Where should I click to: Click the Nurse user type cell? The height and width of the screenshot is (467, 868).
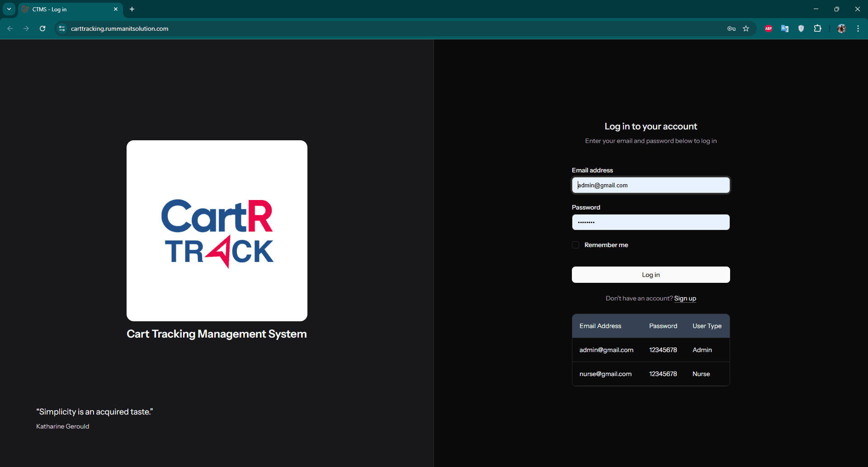[x=701, y=374]
